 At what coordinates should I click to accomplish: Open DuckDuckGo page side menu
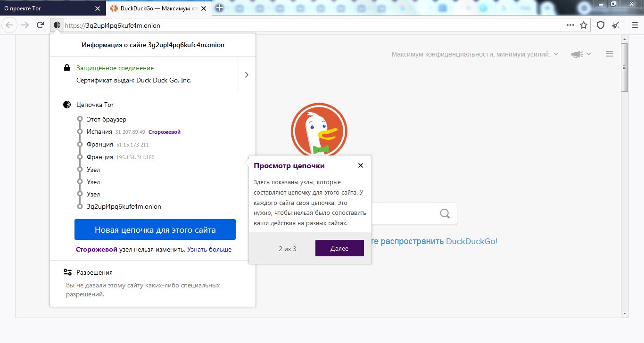coord(609,54)
